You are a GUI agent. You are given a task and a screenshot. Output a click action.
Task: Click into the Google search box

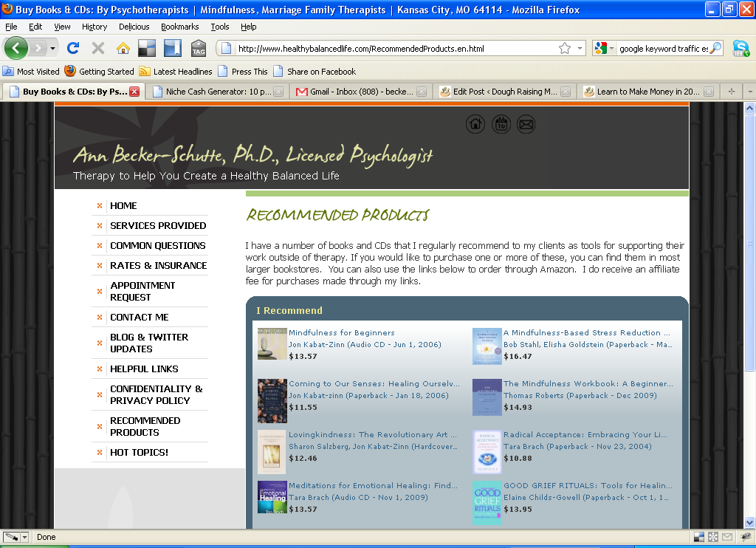pyautogui.click(x=663, y=48)
